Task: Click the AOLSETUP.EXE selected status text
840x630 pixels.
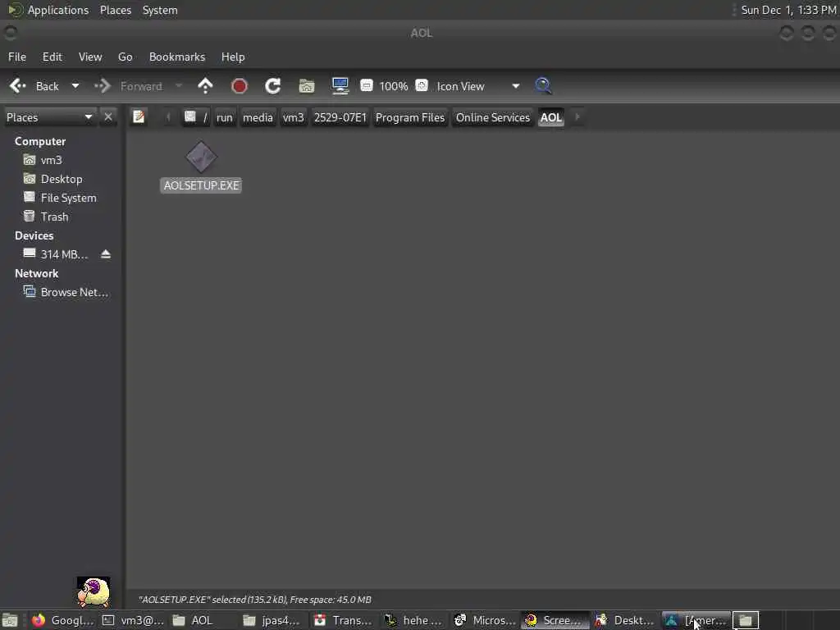Action: [255, 600]
